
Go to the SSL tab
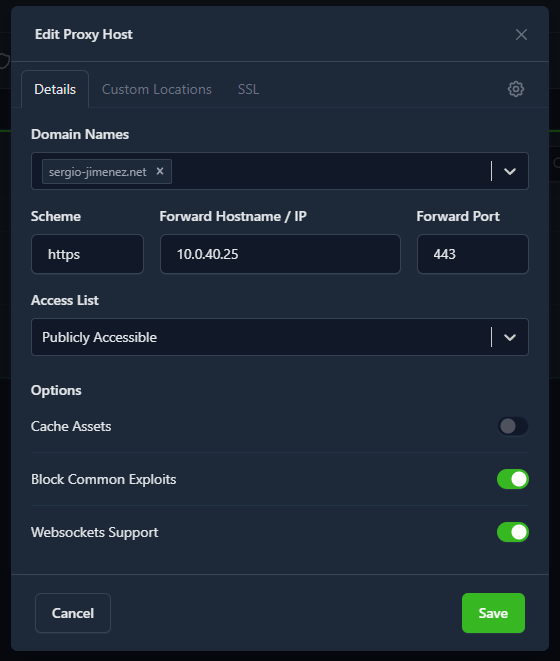(248, 89)
